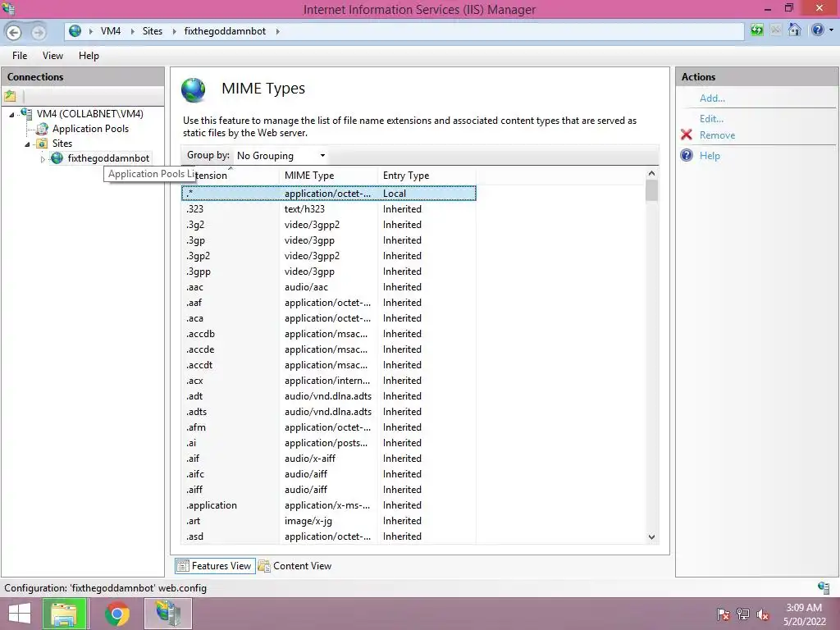Viewport: 840px width, 630px height.
Task: Click the fixthegoddamnbot site globe icon
Action: pos(57,158)
